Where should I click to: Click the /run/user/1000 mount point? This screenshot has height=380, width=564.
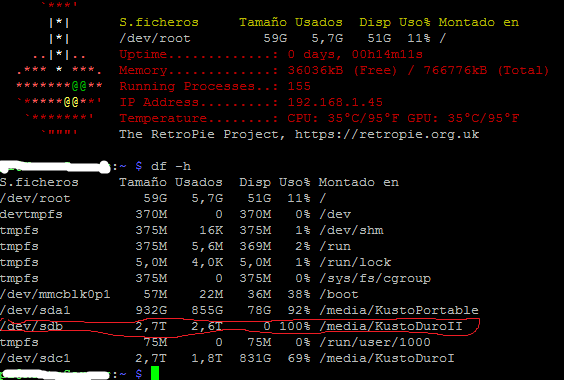click(375, 342)
